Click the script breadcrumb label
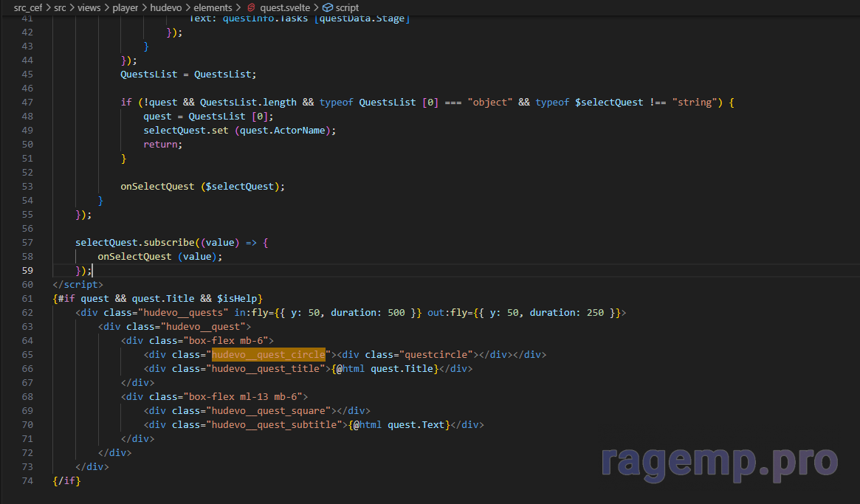The image size is (860, 504). [x=347, y=7]
